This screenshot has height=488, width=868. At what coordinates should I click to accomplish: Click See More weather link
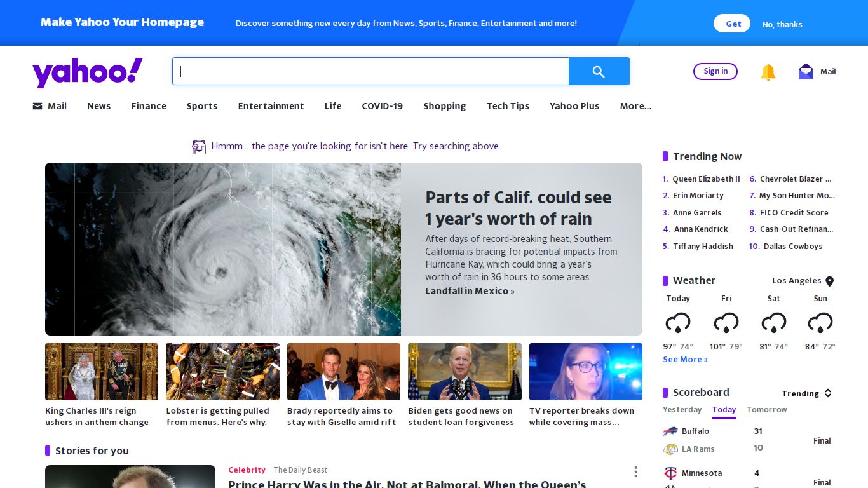[x=685, y=360]
